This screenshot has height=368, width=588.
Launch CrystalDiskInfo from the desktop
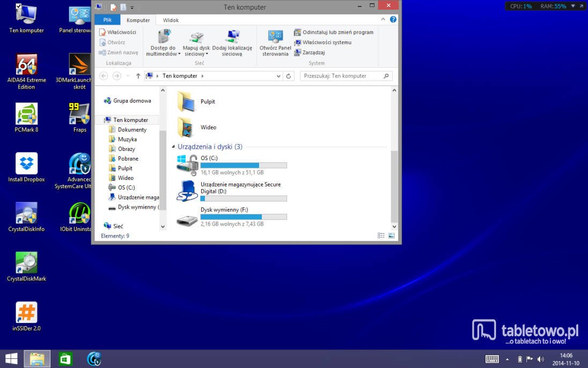click(x=26, y=217)
